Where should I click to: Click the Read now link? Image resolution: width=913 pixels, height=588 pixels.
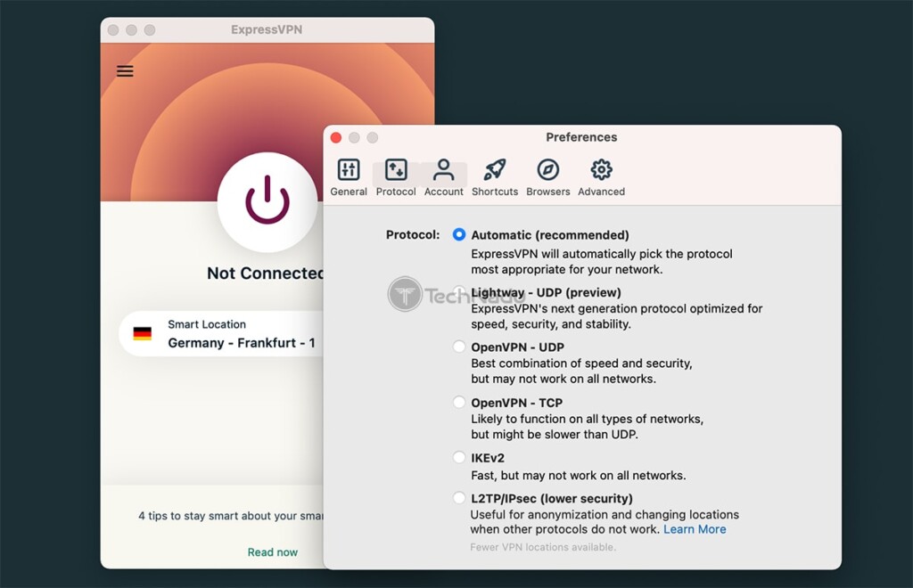point(273,552)
